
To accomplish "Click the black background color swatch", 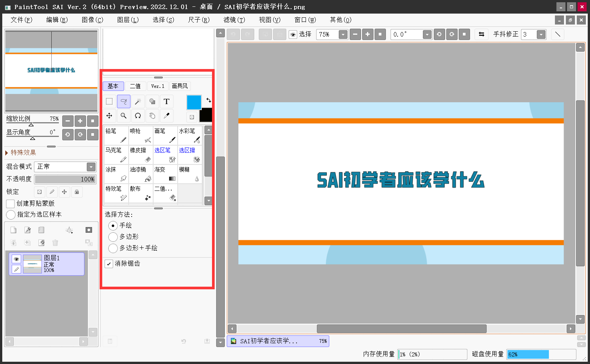I will pos(206,115).
